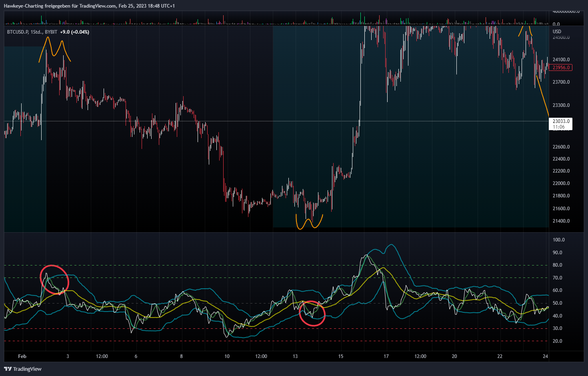Click the white 23033.0 crosshair price label
Image resolution: width=588 pixels, height=376 pixels.
pyautogui.click(x=561, y=121)
